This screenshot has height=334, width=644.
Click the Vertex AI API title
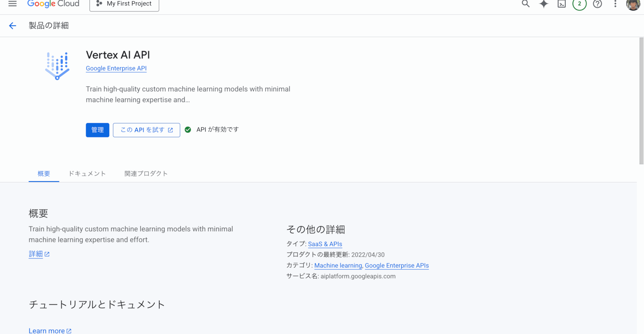click(x=118, y=55)
